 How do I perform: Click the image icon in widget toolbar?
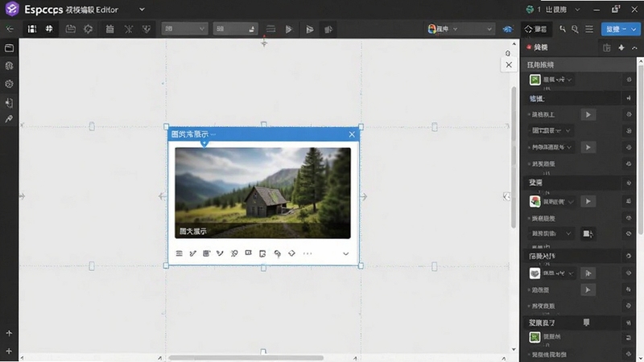[207, 253]
